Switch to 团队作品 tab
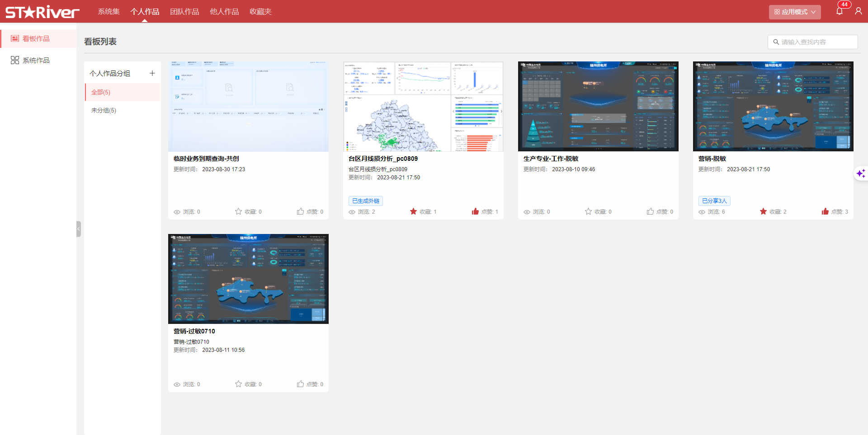This screenshot has width=868, height=435. [x=184, y=12]
